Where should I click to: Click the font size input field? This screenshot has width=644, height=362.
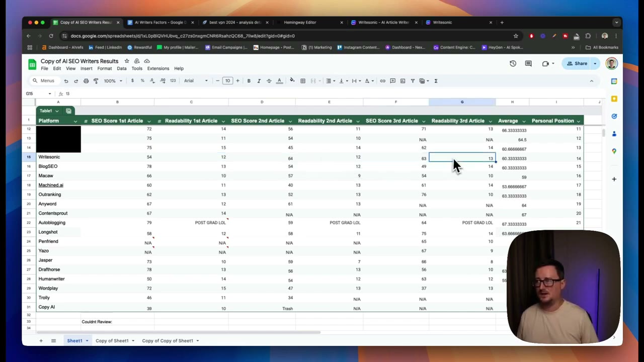[227, 81]
